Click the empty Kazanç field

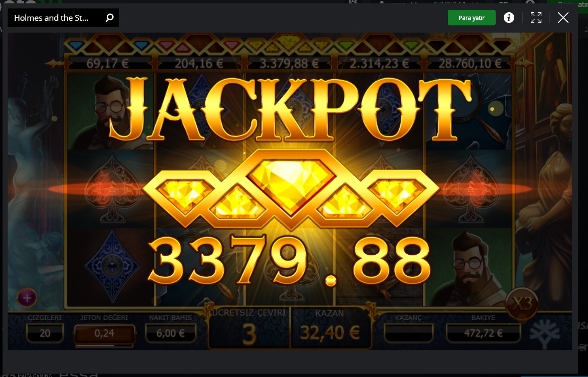click(409, 333)
